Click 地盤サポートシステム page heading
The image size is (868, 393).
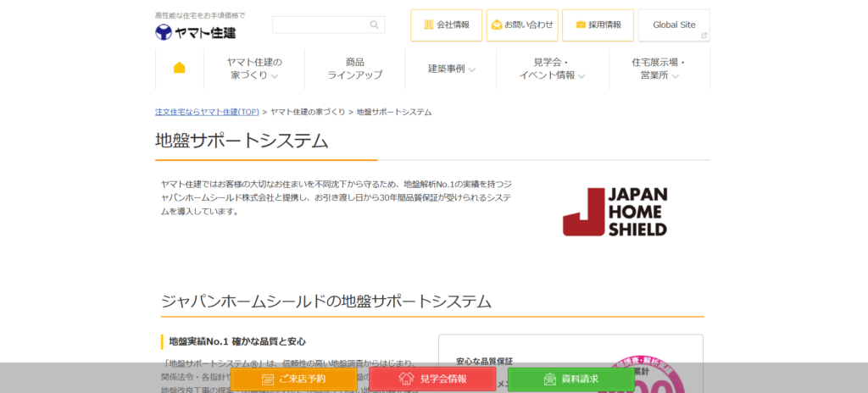242,141
